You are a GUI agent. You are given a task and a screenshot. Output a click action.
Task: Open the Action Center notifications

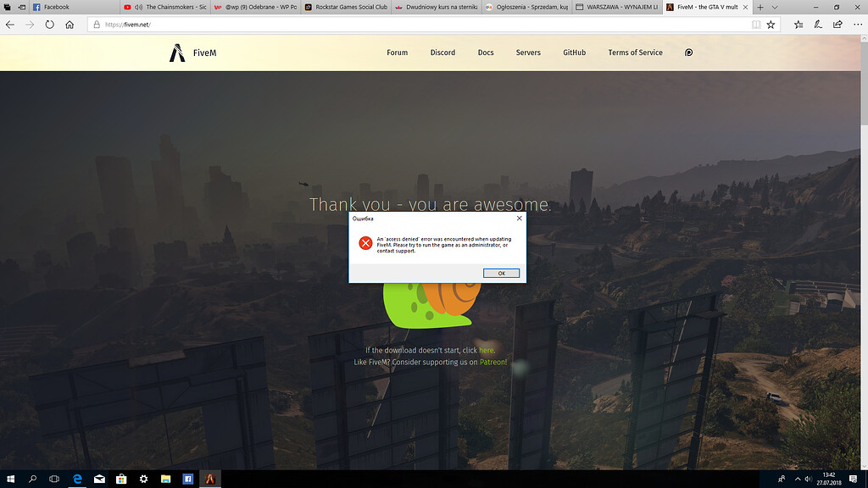(854, 480)
